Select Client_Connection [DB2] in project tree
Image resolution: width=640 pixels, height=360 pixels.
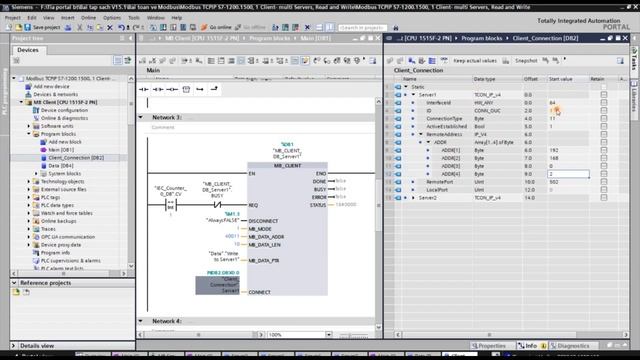tap(76, 158)
